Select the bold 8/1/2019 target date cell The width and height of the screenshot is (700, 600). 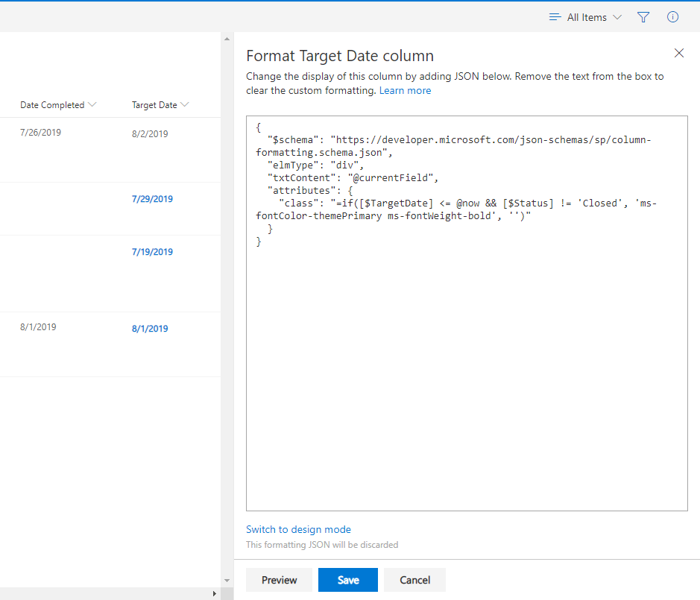point(150,329)
